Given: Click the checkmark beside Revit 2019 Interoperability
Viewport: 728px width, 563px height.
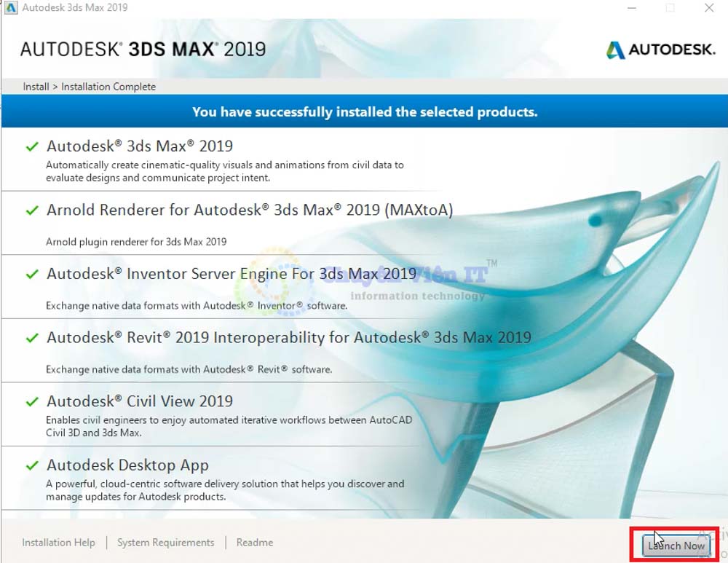Looking at the screenshot, I should [x=32, y=338].
